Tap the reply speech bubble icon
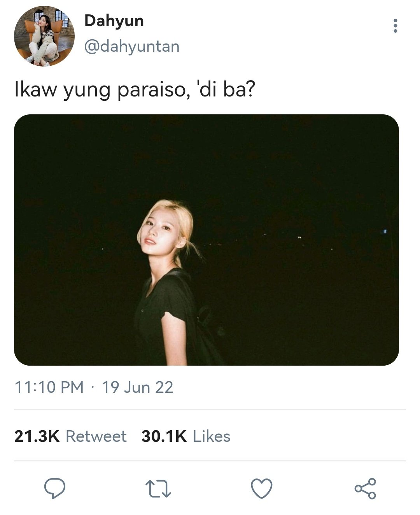 (x=54, y=489)
